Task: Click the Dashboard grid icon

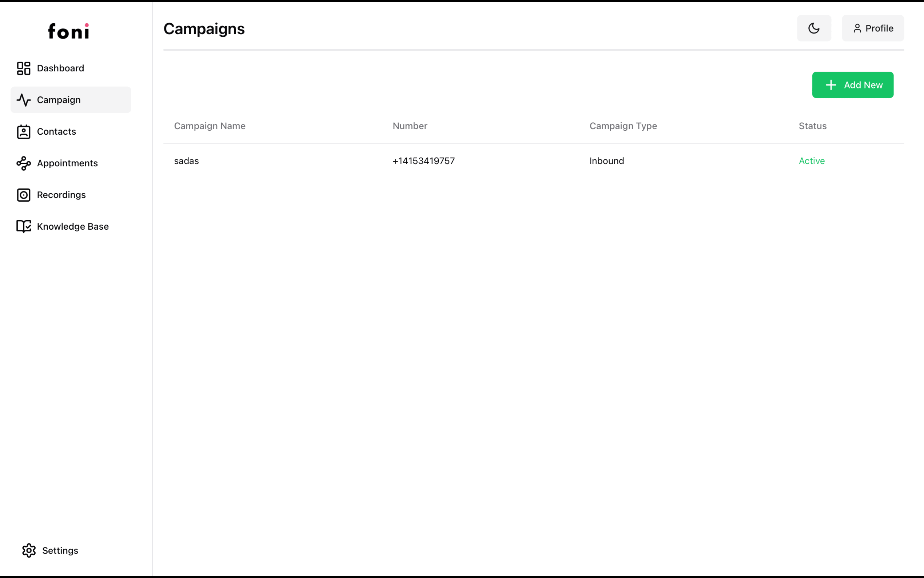Action: point(24,68)
